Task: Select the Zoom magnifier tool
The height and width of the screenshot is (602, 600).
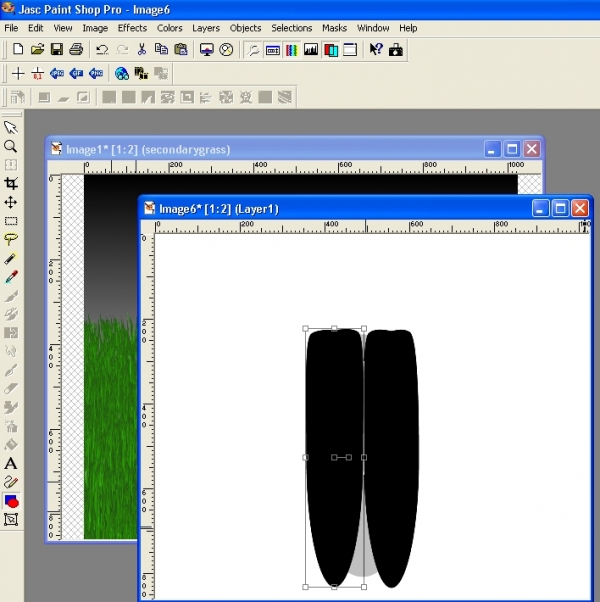Action: pos(11,146)
